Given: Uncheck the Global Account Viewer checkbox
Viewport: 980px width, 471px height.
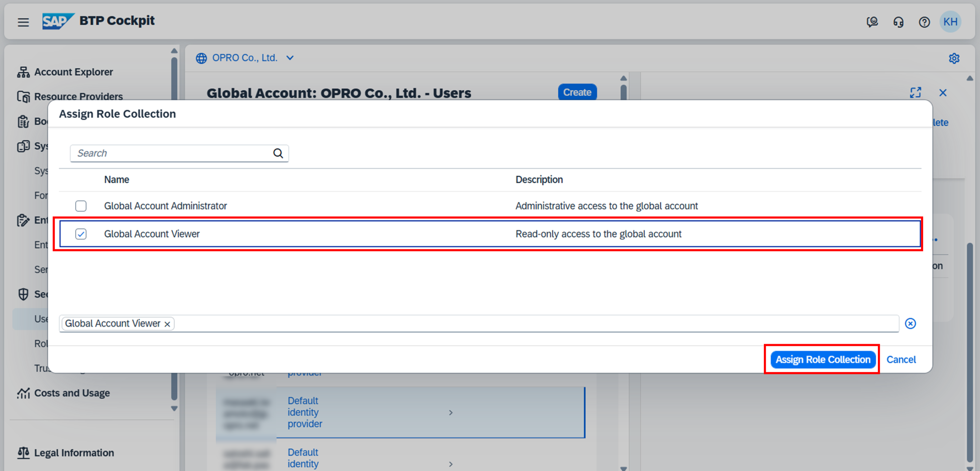Looking at the screenshot, I should tap(81, 234).
